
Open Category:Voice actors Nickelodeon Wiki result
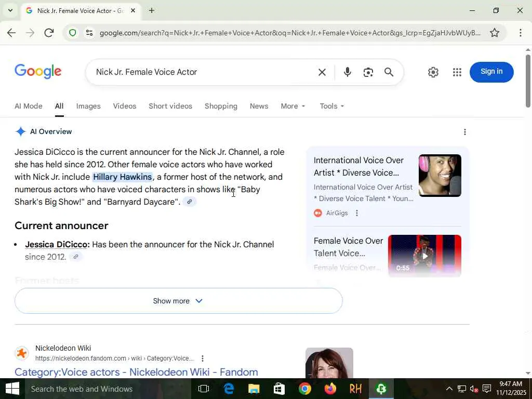pos(136,372)
